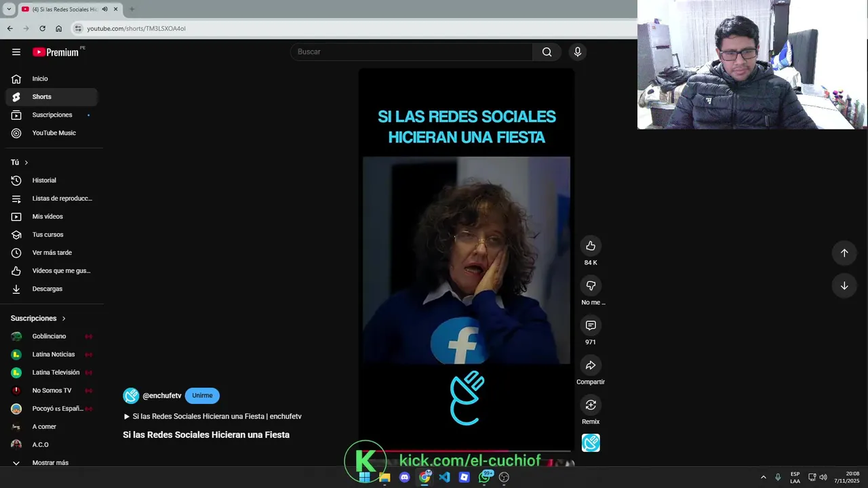868x488 pixels.
Task: Open Historial in the sidebar
Action: pos(52,180)
